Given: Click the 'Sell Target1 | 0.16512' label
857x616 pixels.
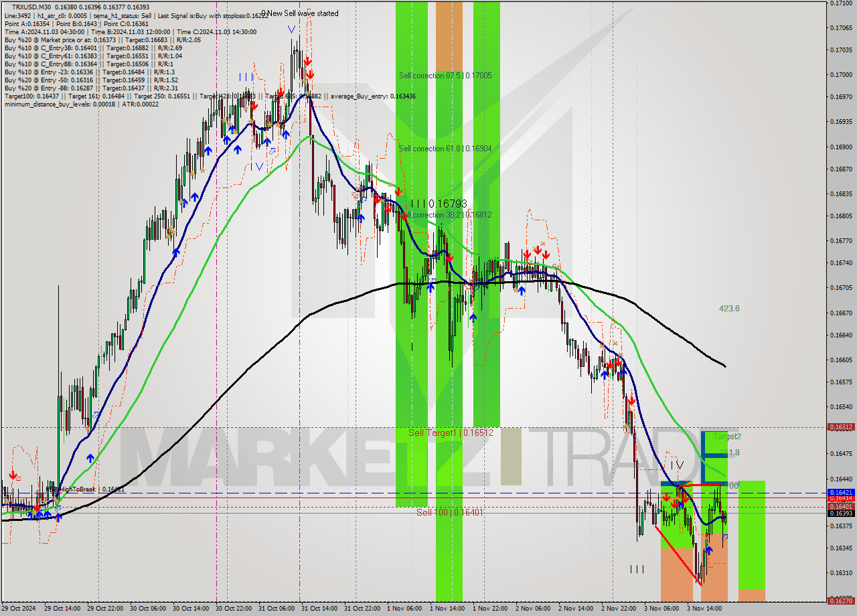Looking at the screenshot, I should point(451,433).
